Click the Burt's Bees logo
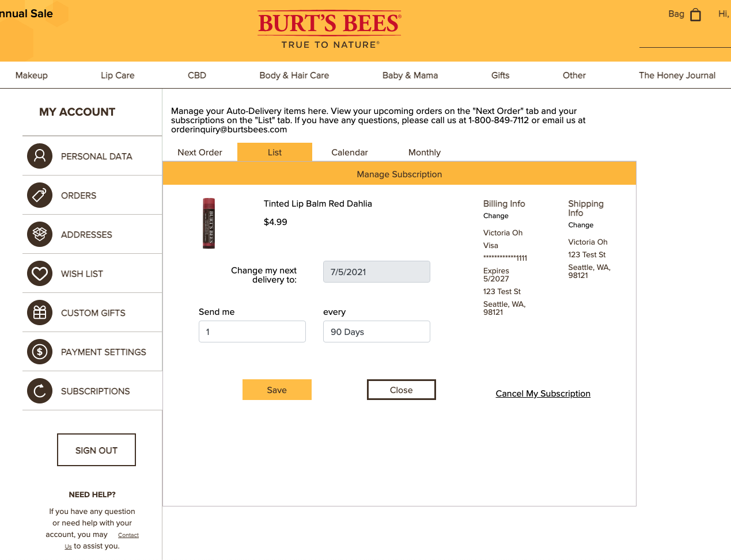731x560 pixels. 329,30
